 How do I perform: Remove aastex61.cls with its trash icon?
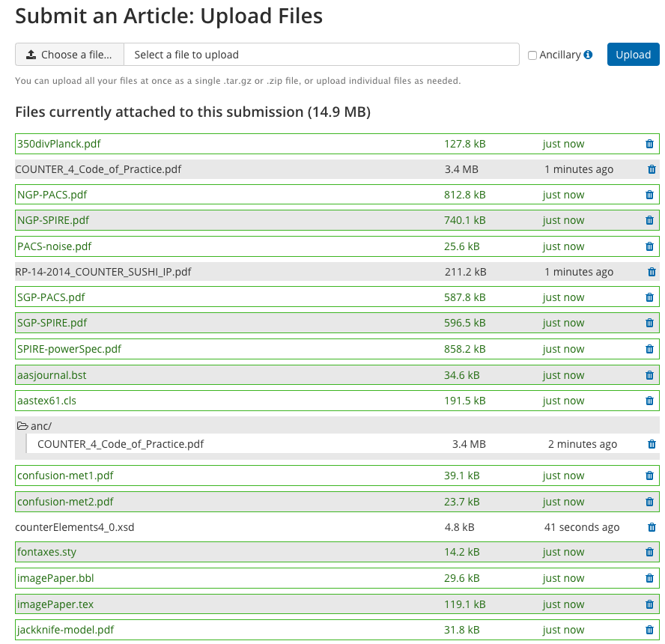pyautogui.click(x=649, y=401)
